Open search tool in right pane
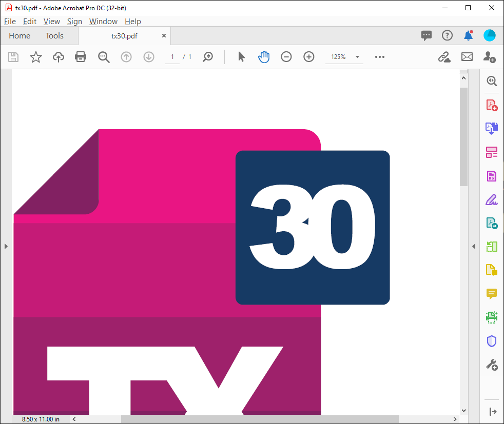Image resolution: width=504 pixels, height=424 pixels. click(x=492, y=81)
